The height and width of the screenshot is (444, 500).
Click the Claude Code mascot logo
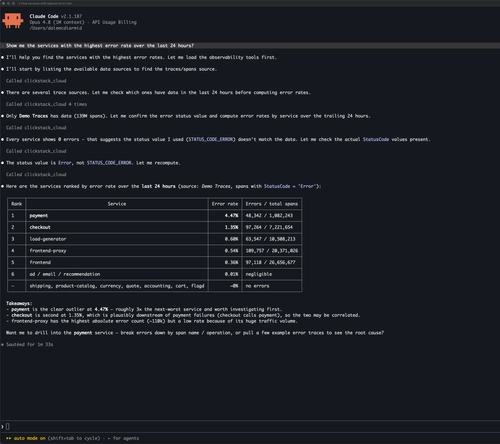click(13, 21)
